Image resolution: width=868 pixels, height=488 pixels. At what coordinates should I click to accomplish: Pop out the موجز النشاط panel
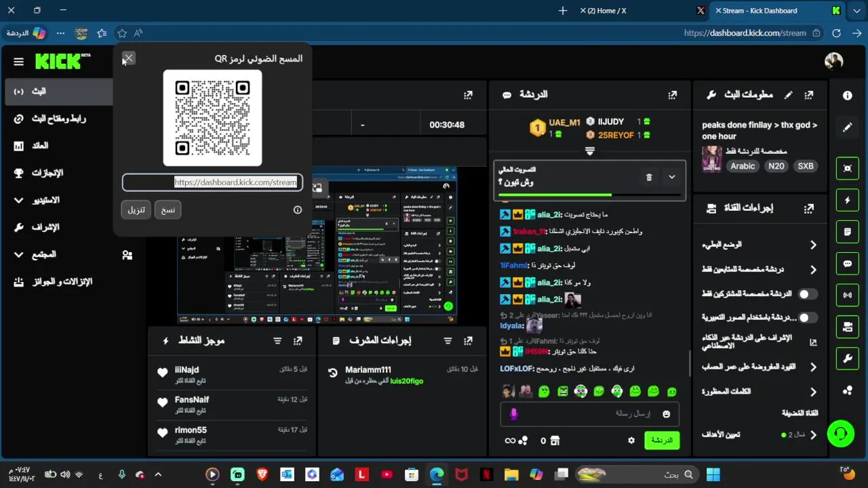coord(298,341)
